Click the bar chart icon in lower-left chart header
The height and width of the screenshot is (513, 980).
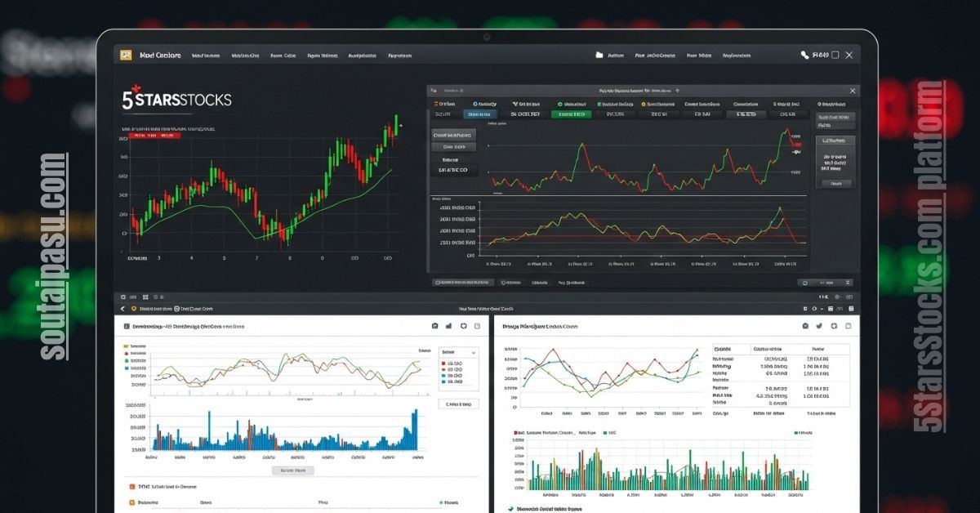pyautogui.click(x=448, y=326)
